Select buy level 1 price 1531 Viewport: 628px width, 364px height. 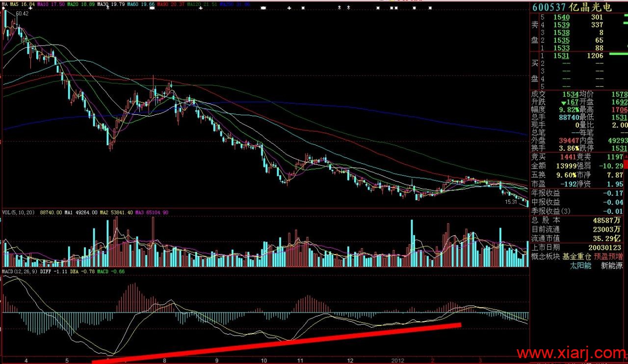click(562, 56)
